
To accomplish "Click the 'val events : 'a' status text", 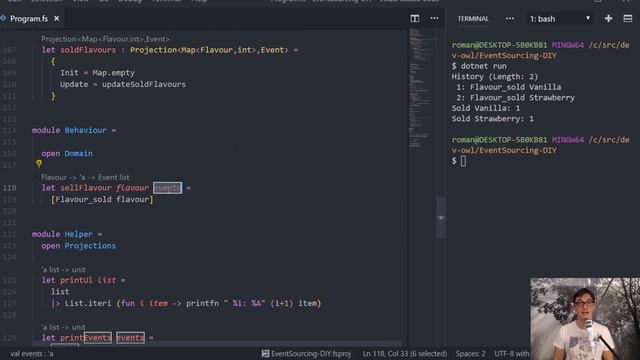I will [x=32, y=353].
